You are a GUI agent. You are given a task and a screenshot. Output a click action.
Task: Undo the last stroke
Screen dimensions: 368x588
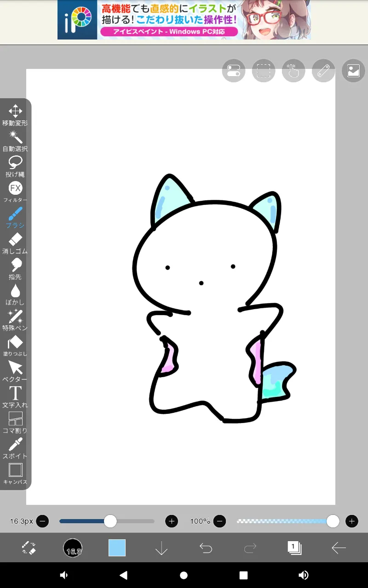pyautogui.click(x=206, y=548)
